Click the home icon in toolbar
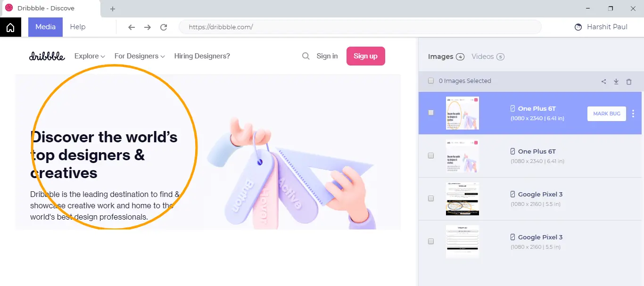 coord(10,27)
